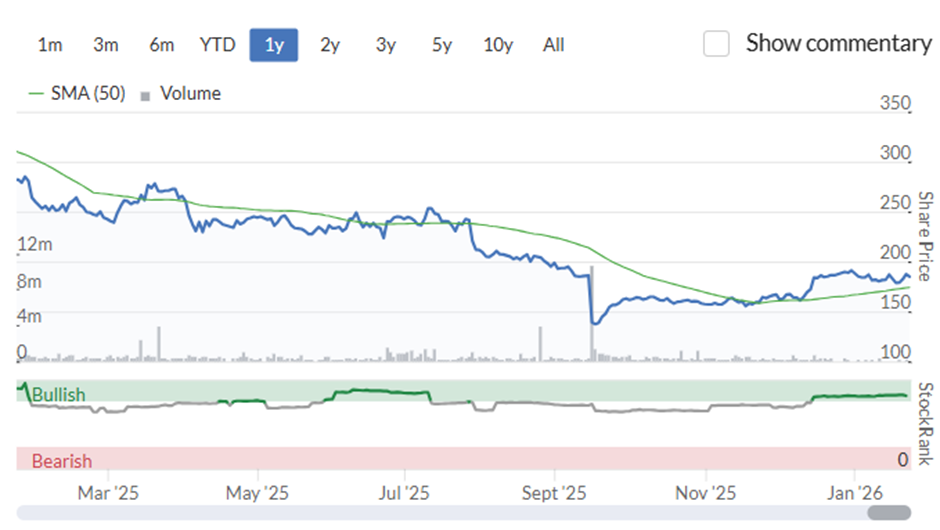The image size is (940, 530).
Task: Show All price history
Action: 553,45
